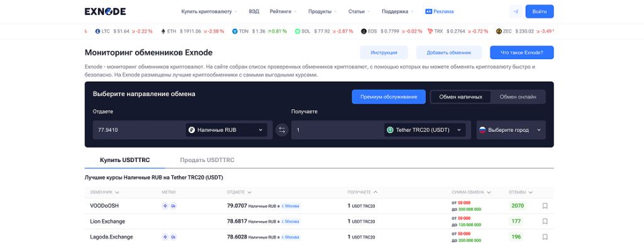Click the TRX ticker coin icon
The width and height of the screenshot is (644, 243).
click(x=430, y=31)
